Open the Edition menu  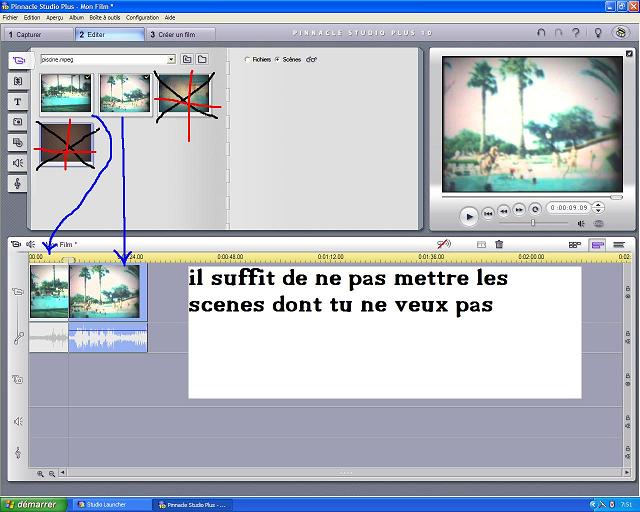point(32,18)
